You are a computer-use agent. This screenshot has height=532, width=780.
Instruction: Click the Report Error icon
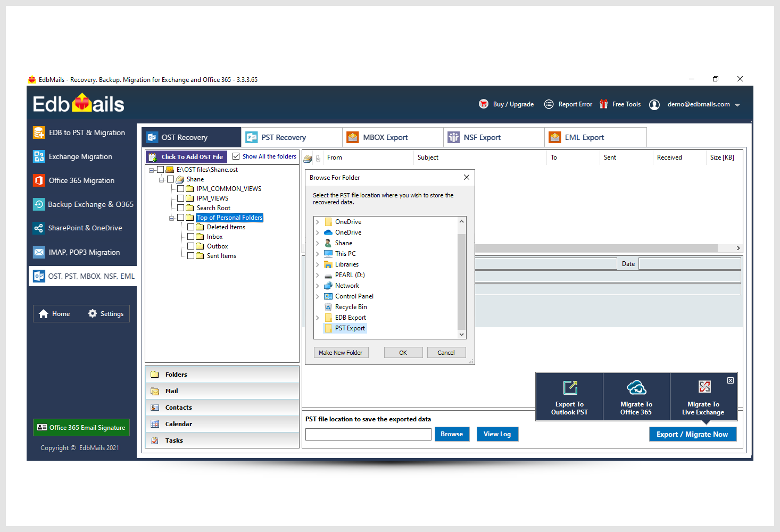(x=549, y=104)
